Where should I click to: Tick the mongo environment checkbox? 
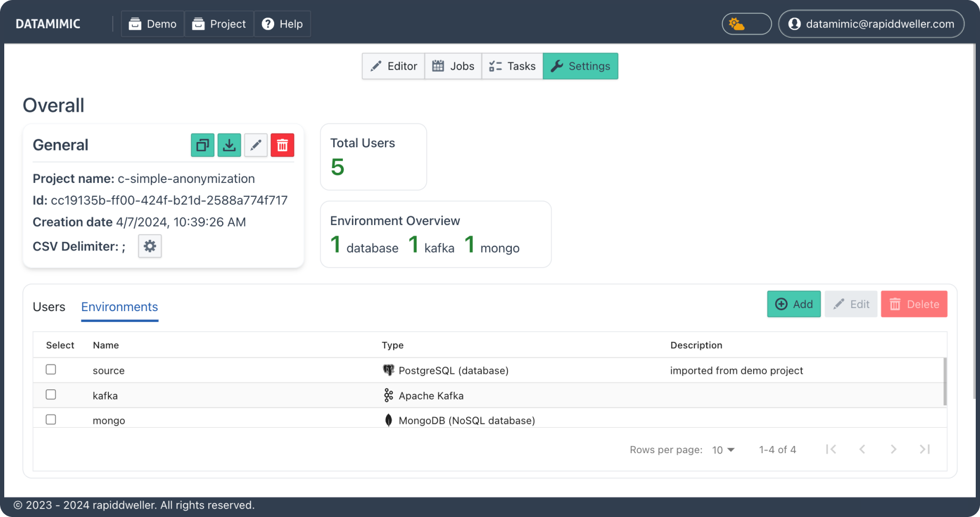(x=50, y=419)
